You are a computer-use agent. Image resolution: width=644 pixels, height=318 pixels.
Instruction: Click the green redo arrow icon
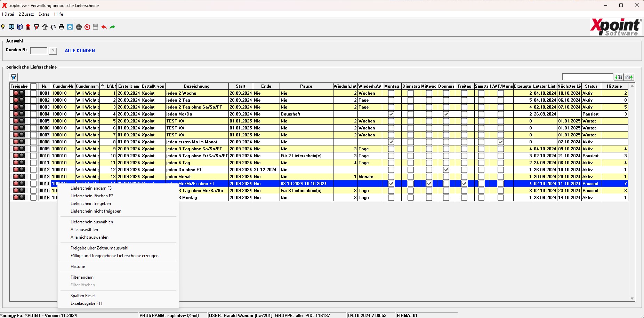click(x=112, y=27)
